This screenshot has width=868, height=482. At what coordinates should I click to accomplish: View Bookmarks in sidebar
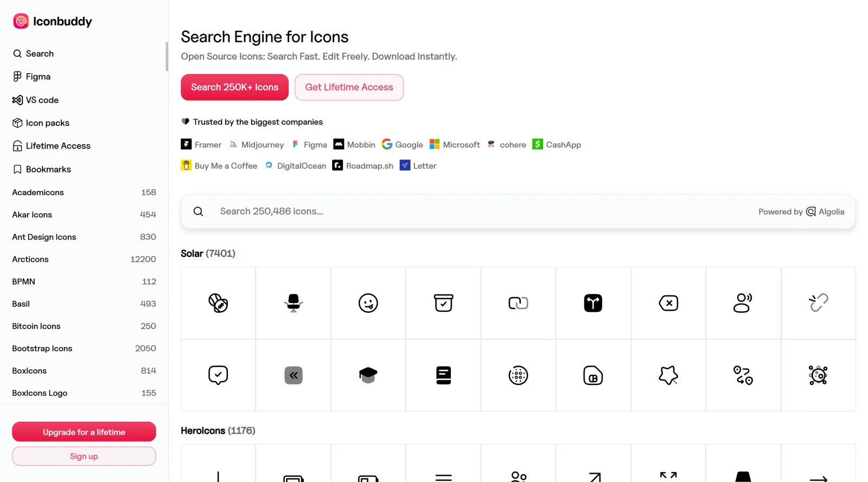point(42,169)
